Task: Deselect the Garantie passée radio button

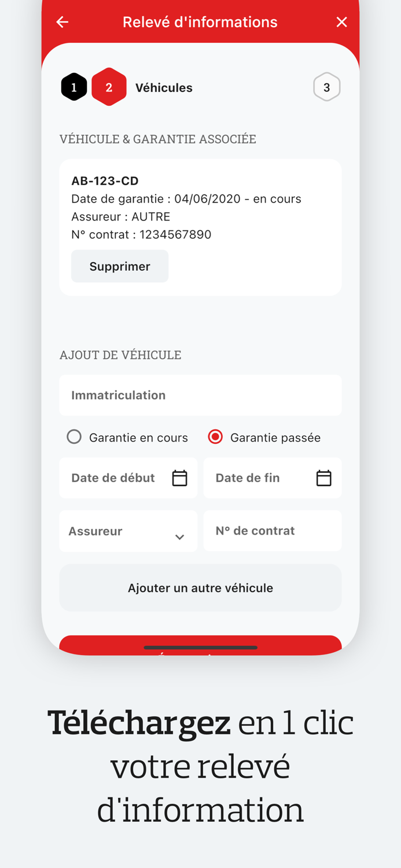Action: [215, 437]
